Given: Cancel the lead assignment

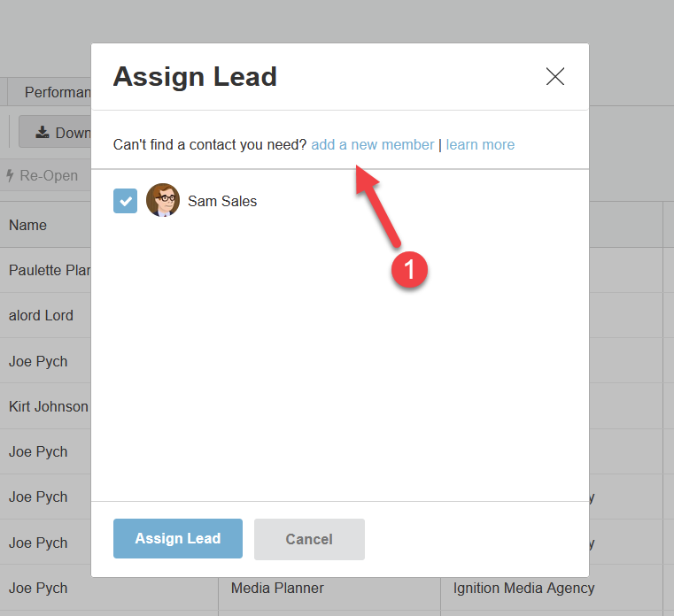Looking at the screenshot, I should [x=309, y=539].
